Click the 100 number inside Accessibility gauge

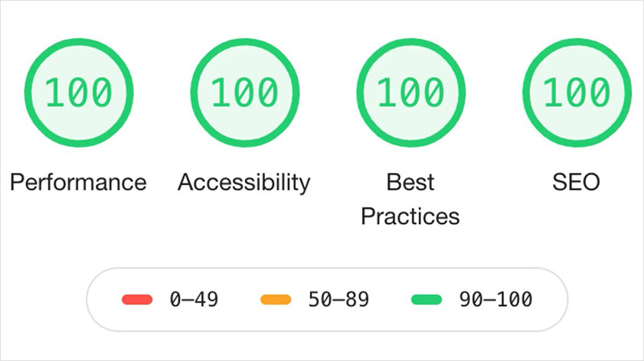click(244, 93)
